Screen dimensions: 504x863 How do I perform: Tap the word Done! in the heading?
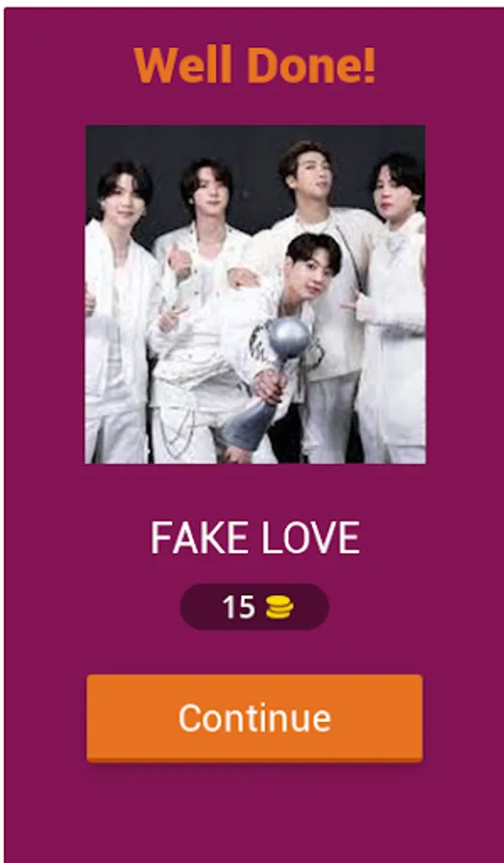coord(311,65)
